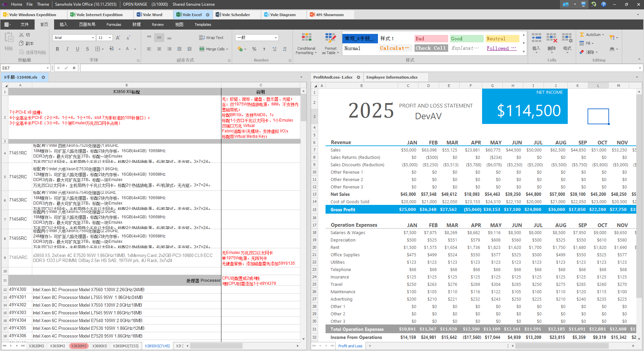
Task: Expand the Merge Cells dropdown
Action: coord(227,49)
